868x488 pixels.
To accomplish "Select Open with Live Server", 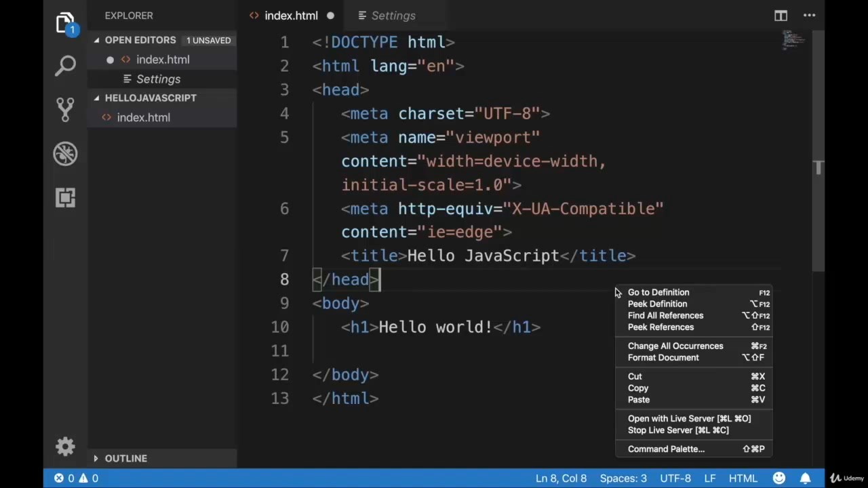I will [688, 418].
